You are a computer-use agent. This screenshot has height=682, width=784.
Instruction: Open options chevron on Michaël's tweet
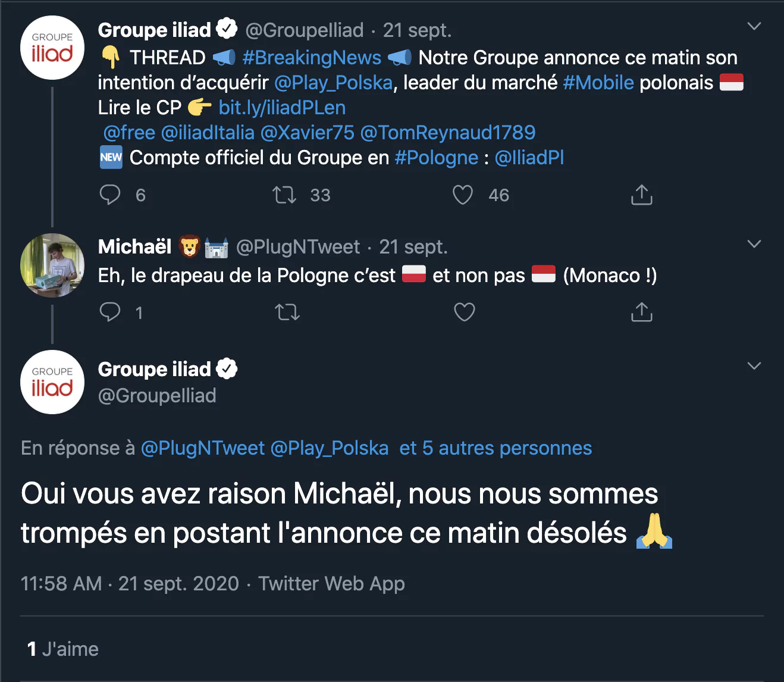(x=754, y=244)
